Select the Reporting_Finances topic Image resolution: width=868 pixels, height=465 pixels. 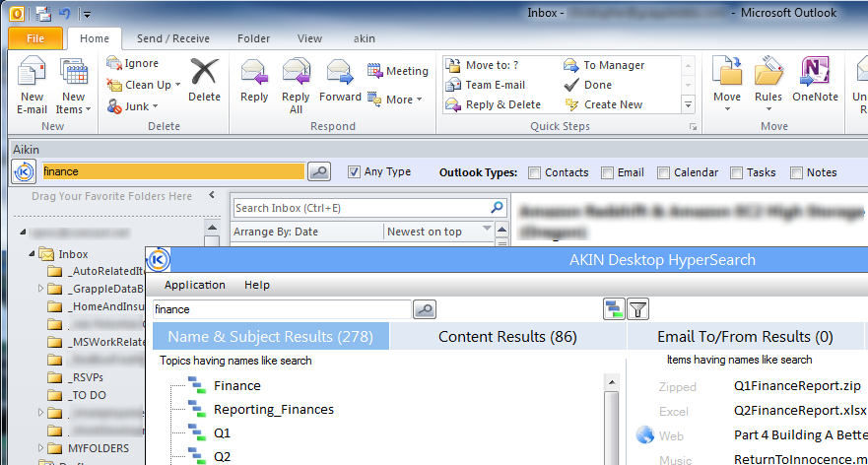pos(273,409)
